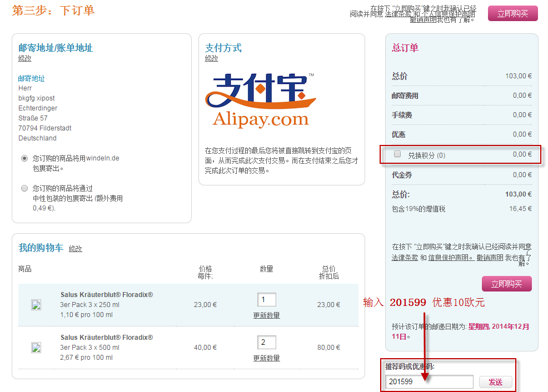The height and width of the screenshot is (392, 548).
Task: Click the 邮寄费用 row label
Action: 405,96
